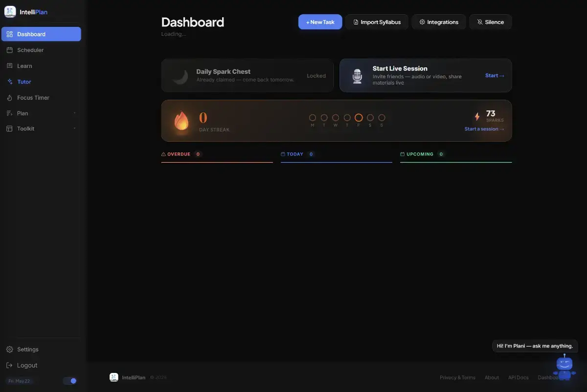Click the Learn book icon

click(10, 65)
